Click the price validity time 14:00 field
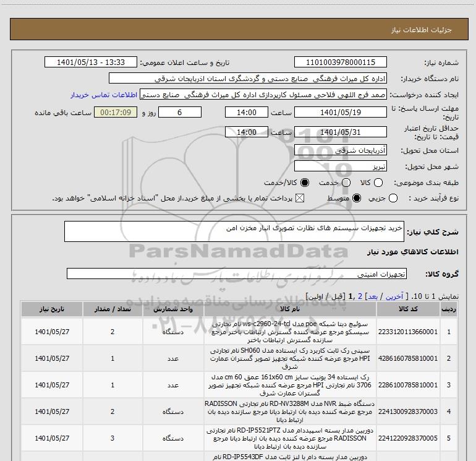Image resolution: width=476 pixels, height=461 pixels. (247, 132)
